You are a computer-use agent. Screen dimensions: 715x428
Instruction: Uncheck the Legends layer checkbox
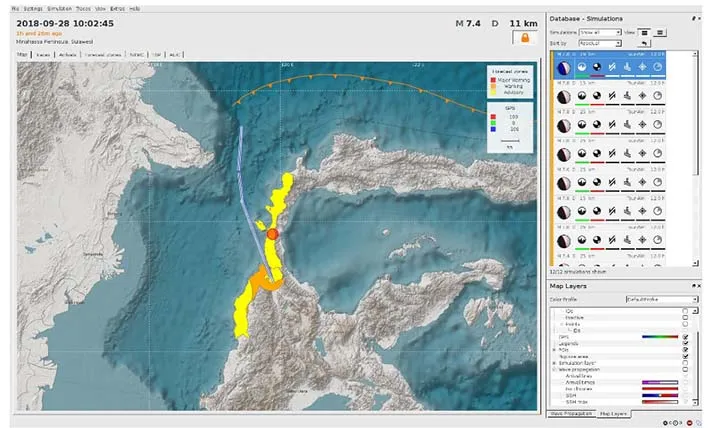685,343
